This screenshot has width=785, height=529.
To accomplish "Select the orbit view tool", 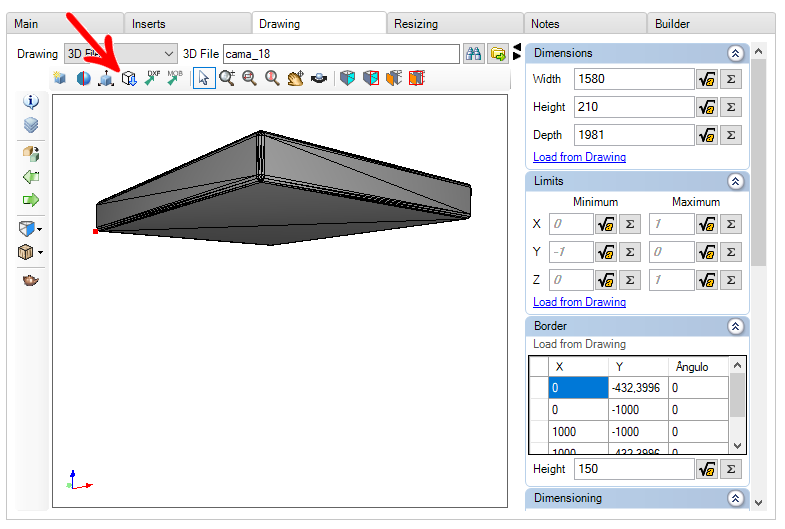I will click(x=319, y=78).
